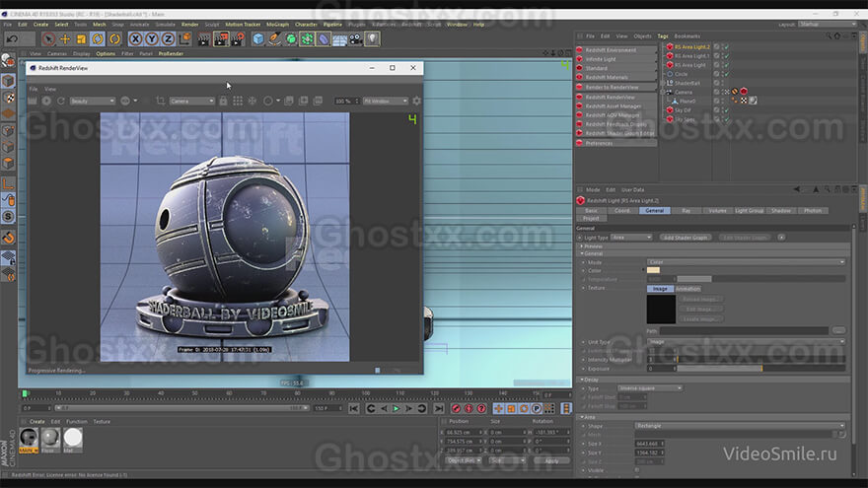Select the Rotate tool

coord(98,38)
